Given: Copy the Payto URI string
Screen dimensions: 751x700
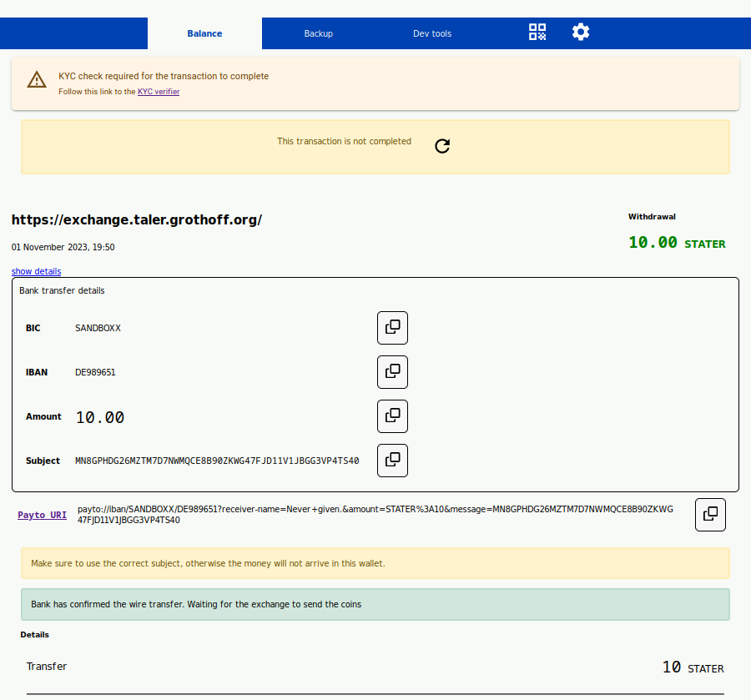Looking at the screenshot, I should click(x=710, y=515).
